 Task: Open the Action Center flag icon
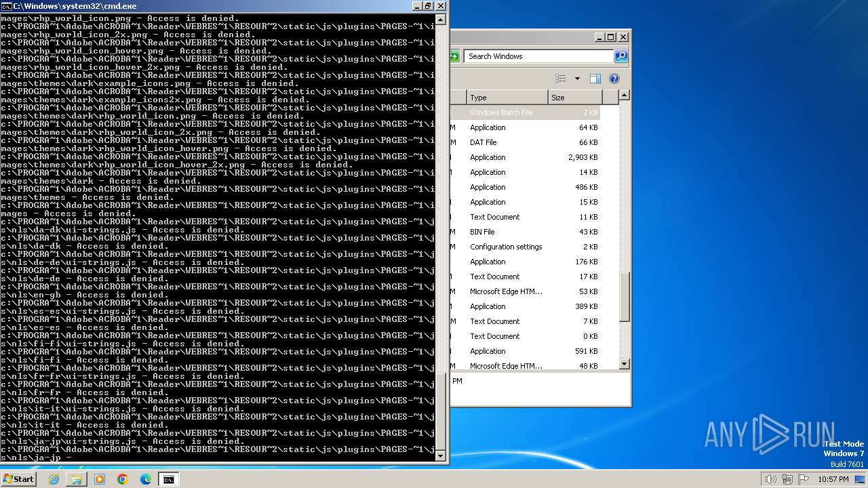pos(803,479)
